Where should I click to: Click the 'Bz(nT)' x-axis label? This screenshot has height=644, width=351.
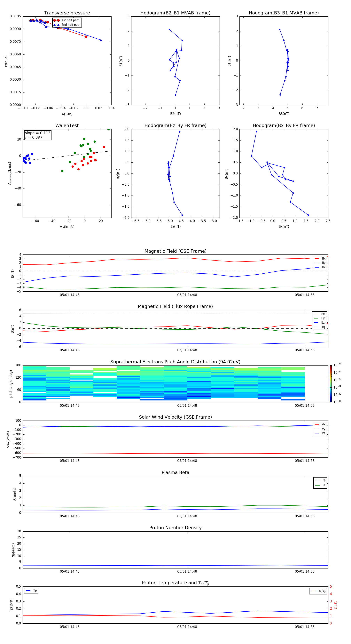pyautogui.click(x=175, y=227)
